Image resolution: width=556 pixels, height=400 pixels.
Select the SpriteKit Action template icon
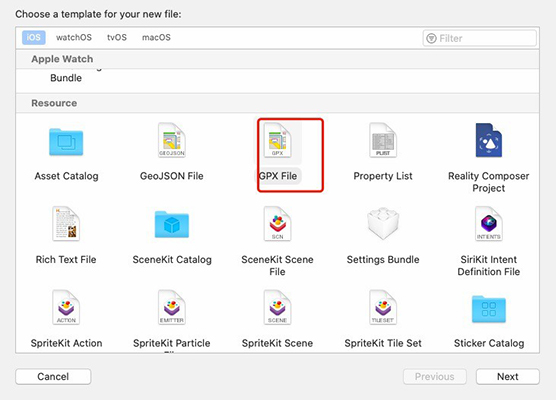coord(66,307)
